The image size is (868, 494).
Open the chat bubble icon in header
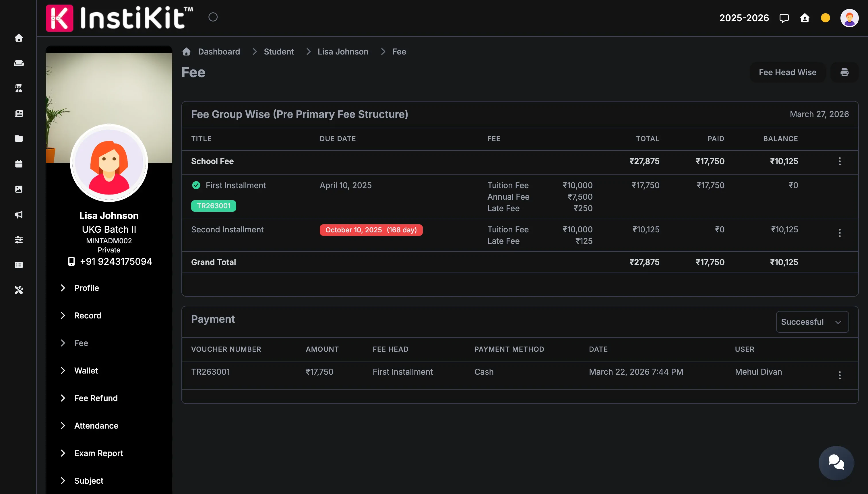[x=784, y=18]
